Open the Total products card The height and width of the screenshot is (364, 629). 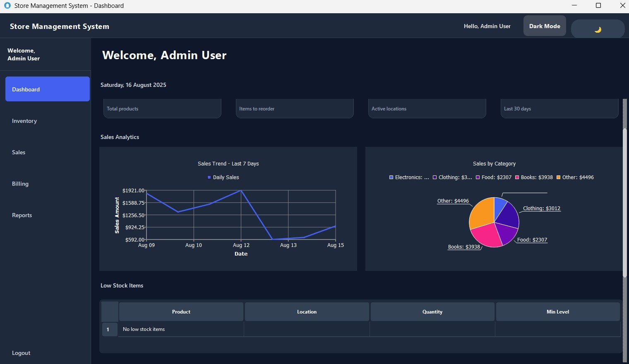(162, 109)
